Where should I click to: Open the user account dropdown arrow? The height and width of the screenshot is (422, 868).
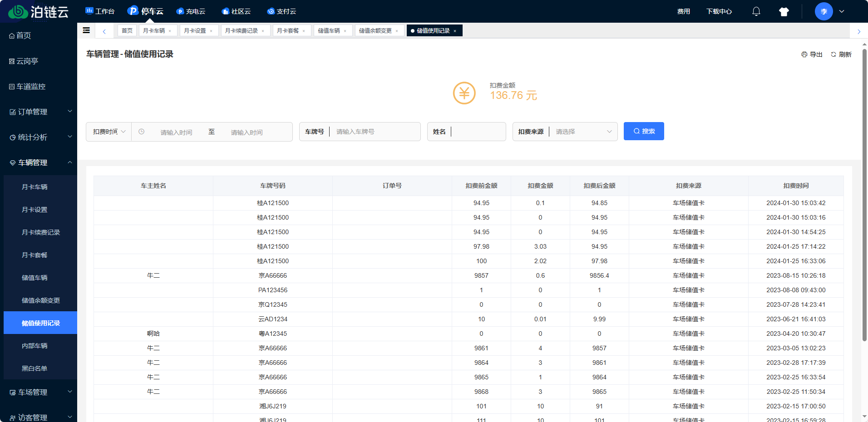tap(842, 11)
